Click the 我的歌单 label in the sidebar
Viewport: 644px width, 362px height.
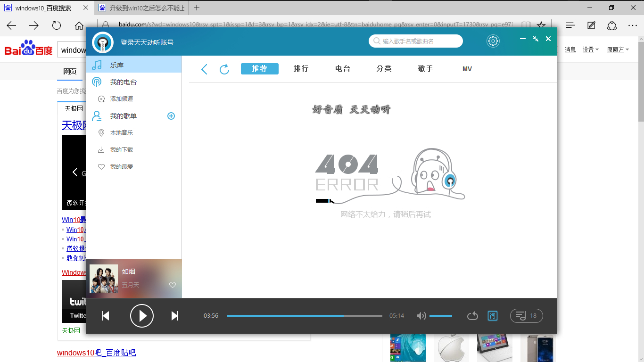pos(124,116)
